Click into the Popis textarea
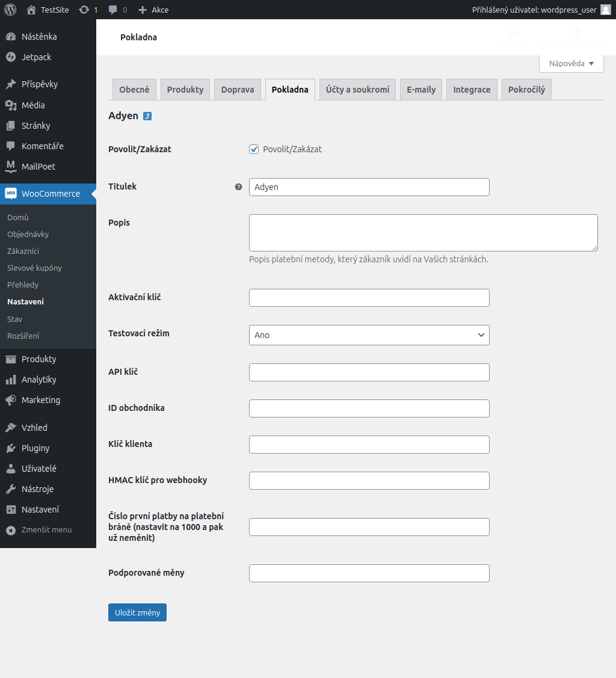The height and width of the screenshot is (678, 616). click(423, 233)
